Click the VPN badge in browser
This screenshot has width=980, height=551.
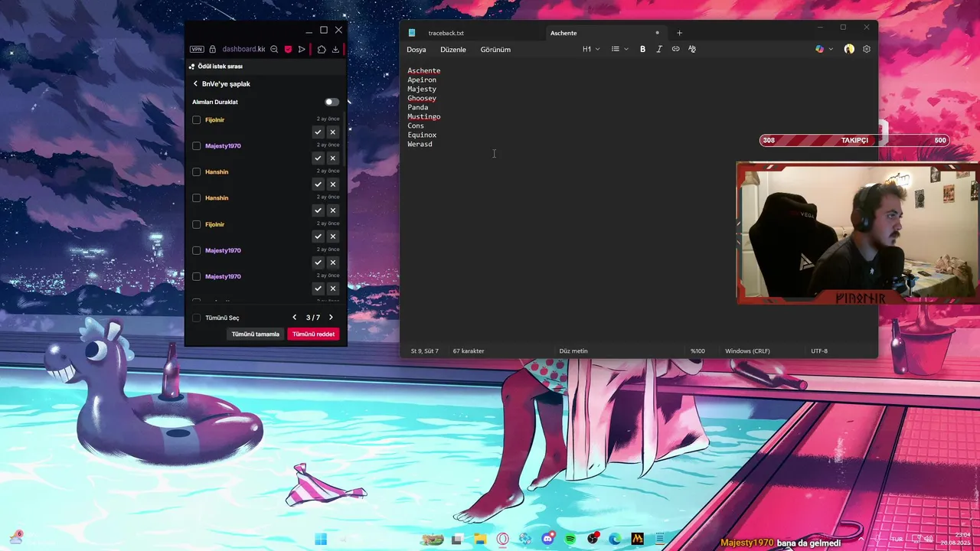click(x=197, y=49)
